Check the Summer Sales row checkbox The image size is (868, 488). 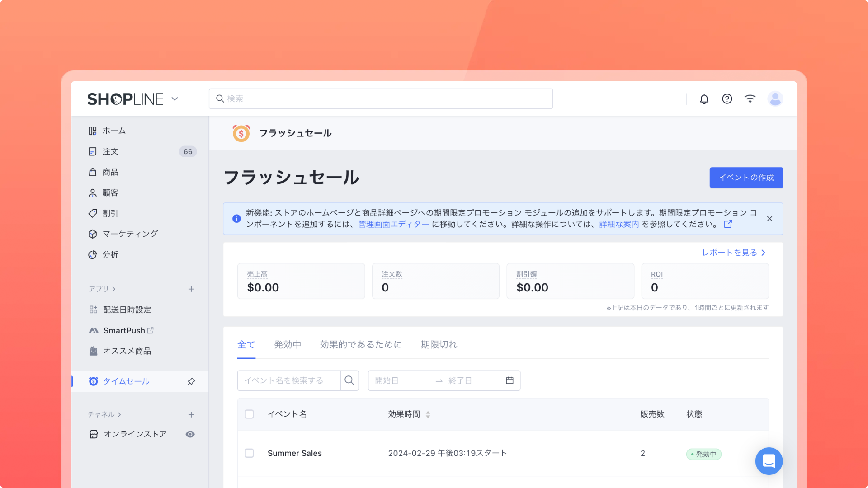click(x=249, y=453)
